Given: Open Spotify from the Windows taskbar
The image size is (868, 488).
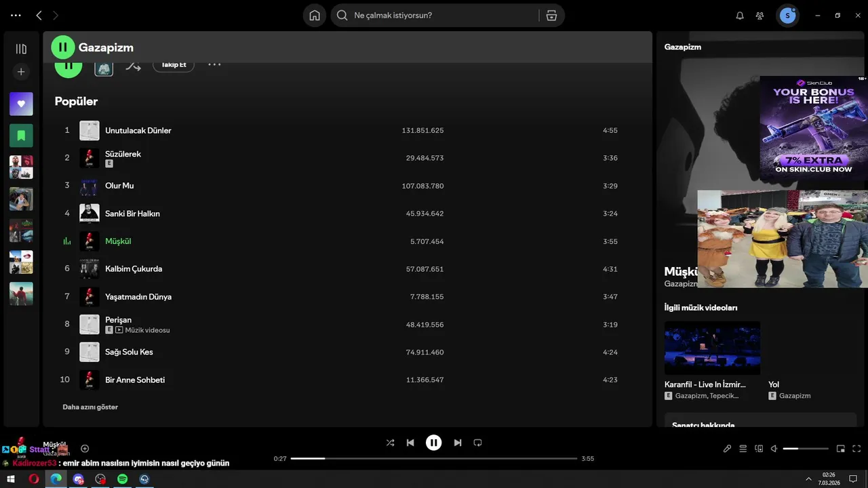Looking at the screenshot, I should point(122,479).
